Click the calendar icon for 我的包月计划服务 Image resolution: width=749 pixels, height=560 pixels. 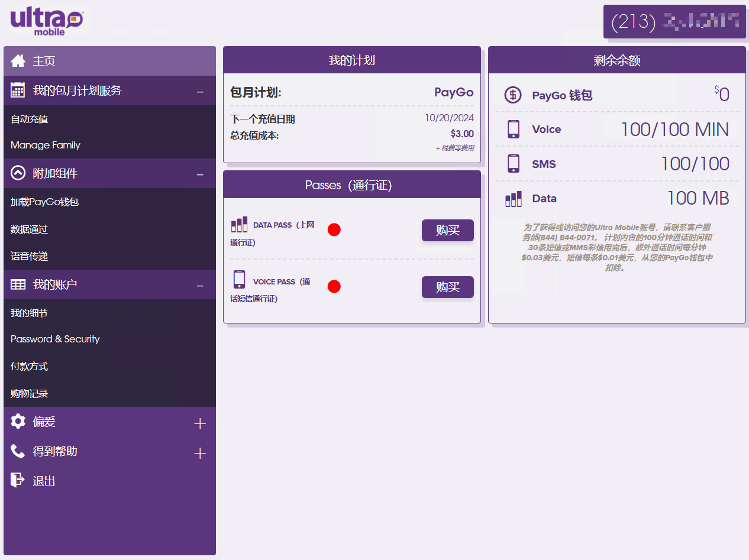[18, 90]
